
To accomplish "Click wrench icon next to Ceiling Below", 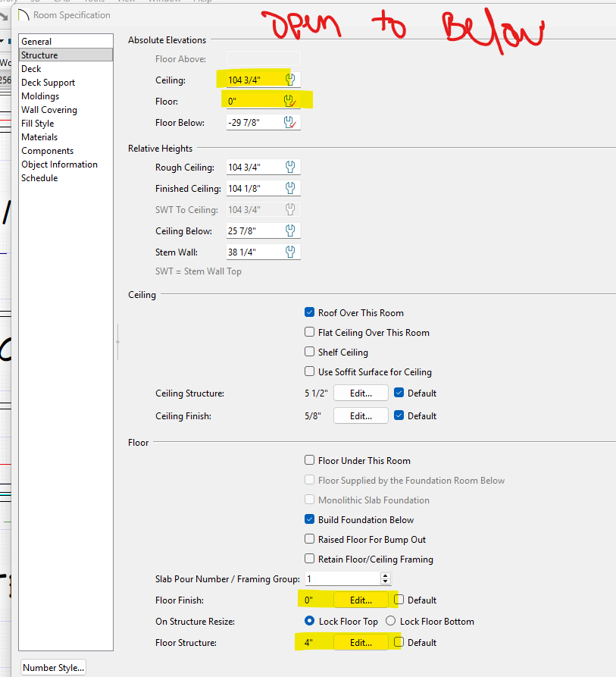I will coord(289,230).
